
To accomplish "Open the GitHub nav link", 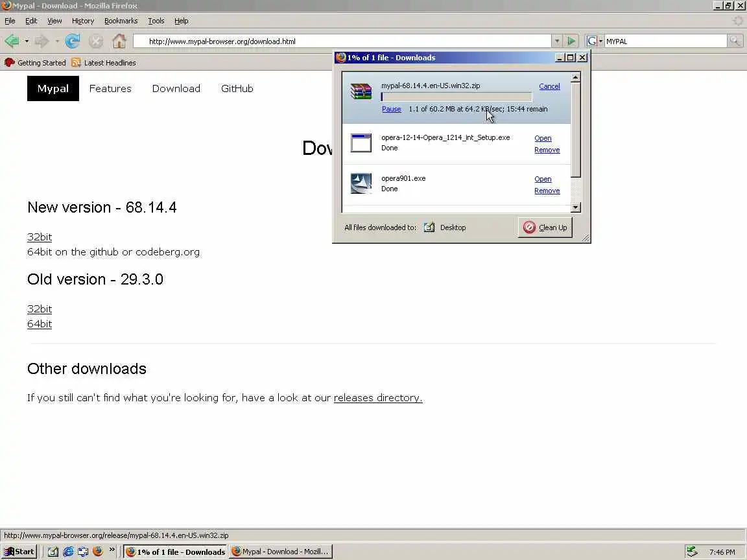I will tap(237, 89).
